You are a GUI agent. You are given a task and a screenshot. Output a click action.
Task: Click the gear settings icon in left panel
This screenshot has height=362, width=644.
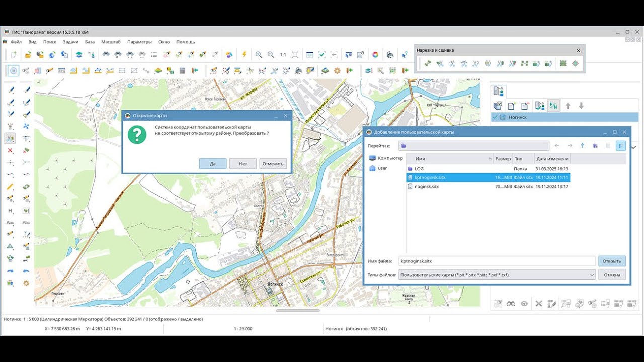(26, 283)
